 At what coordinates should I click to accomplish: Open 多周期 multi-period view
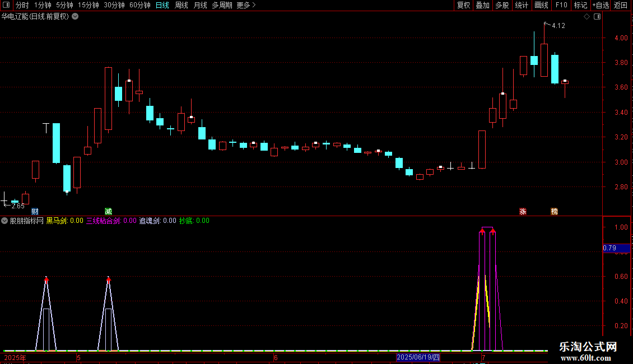[x=222, y=5]
